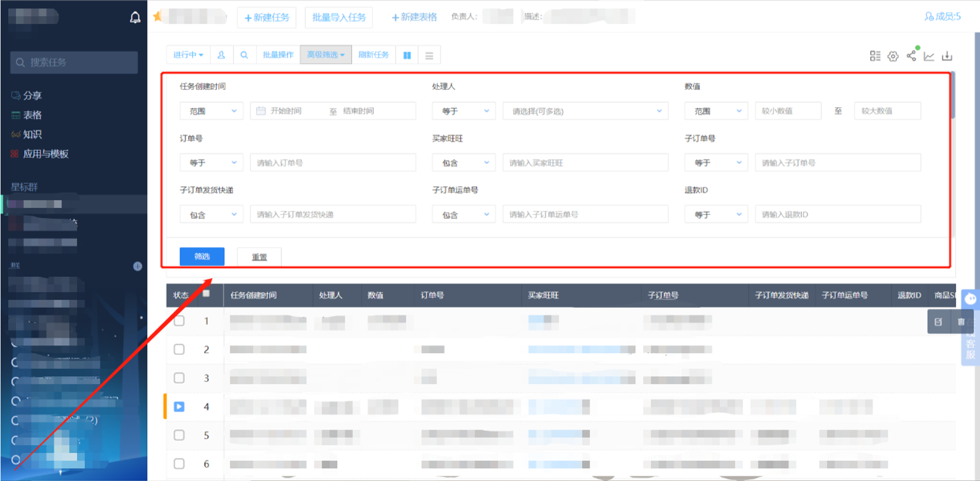Open 买家旺旺 包含 operator dropdown
Screen dimensions: 980x481
point(464,163)
